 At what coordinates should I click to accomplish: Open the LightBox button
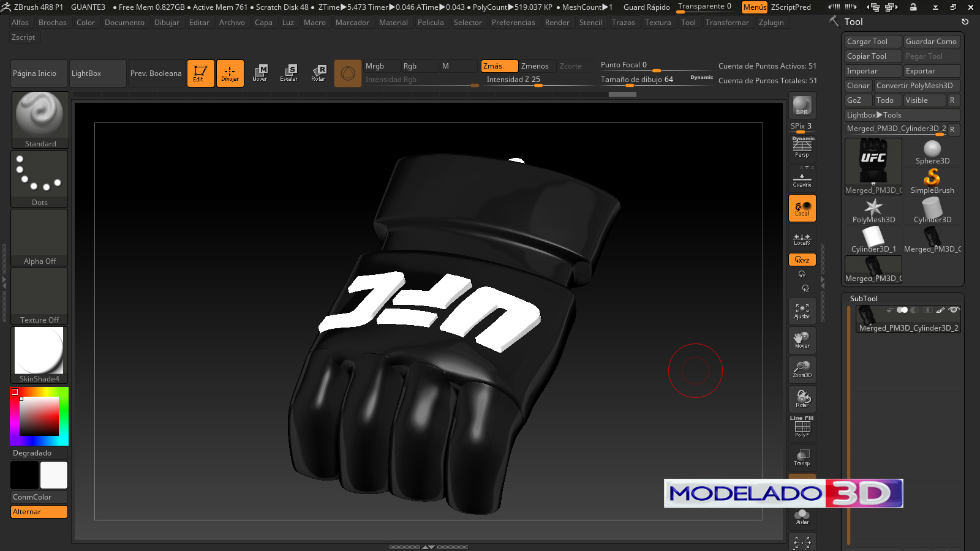coord(98,73)
